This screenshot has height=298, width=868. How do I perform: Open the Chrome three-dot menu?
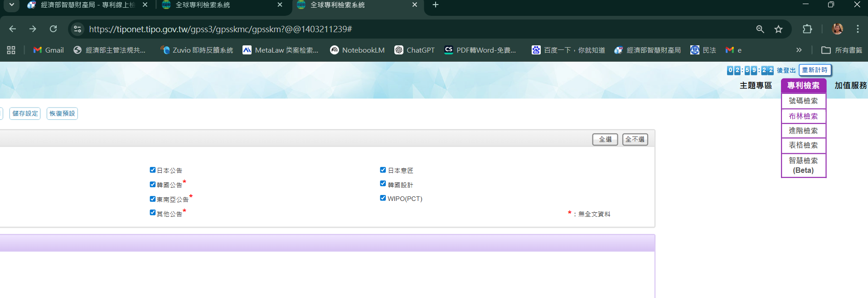(858, 29)
